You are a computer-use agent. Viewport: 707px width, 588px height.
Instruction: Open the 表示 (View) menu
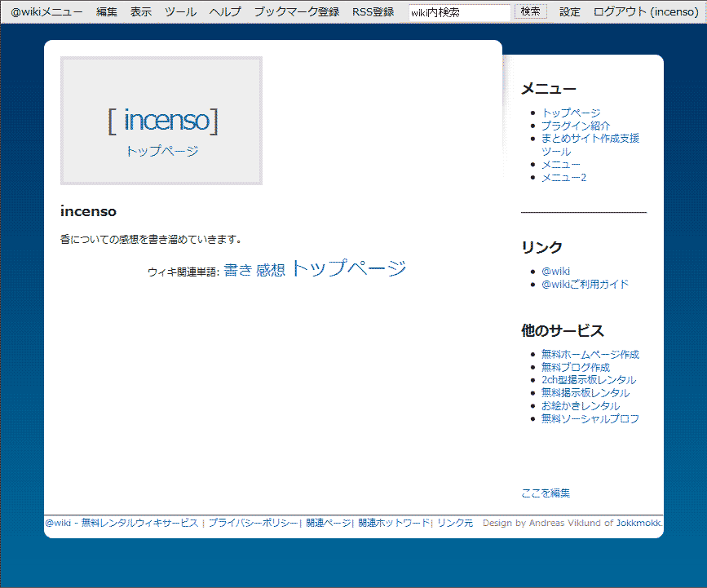tap(140, 11)
